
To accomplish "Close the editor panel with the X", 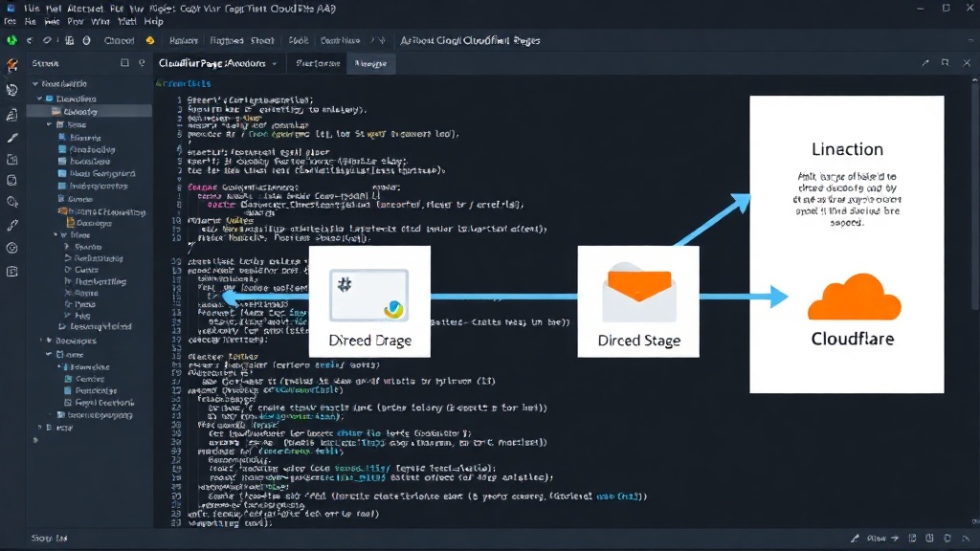I will coord(967,63).
